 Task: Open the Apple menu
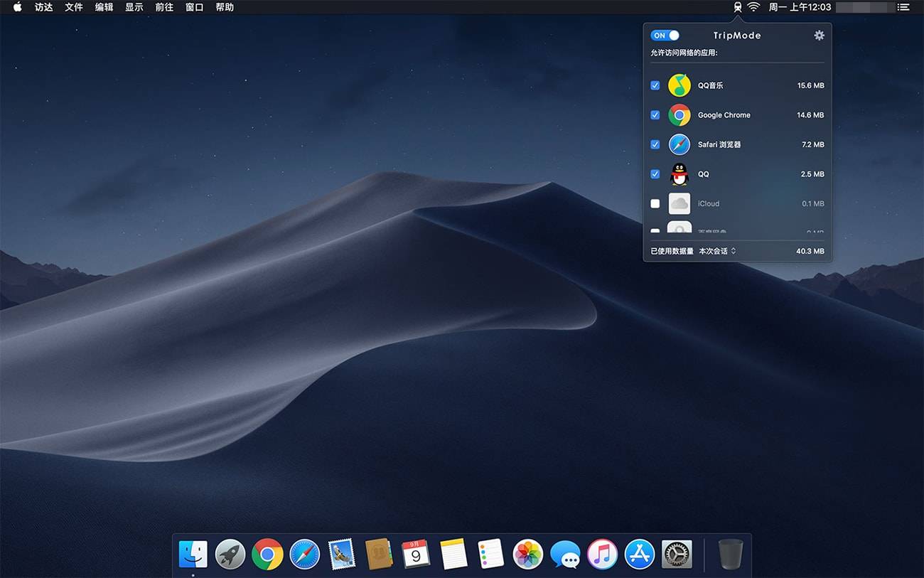point(18,7)
